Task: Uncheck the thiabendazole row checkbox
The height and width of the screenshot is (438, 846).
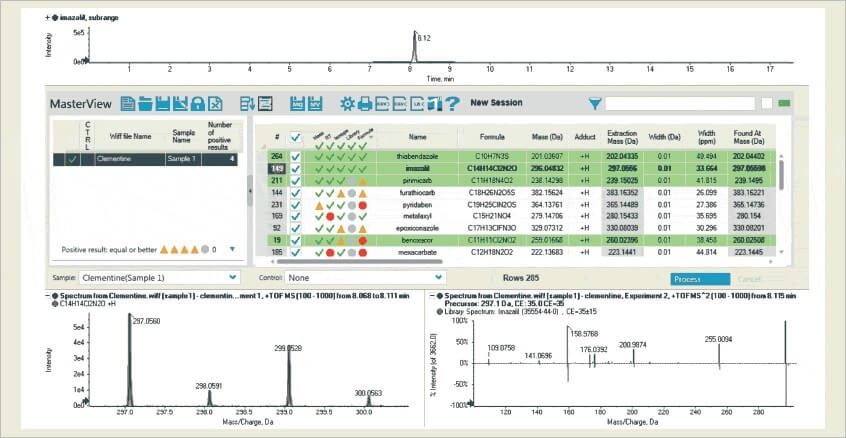Action: pos(294,156)
